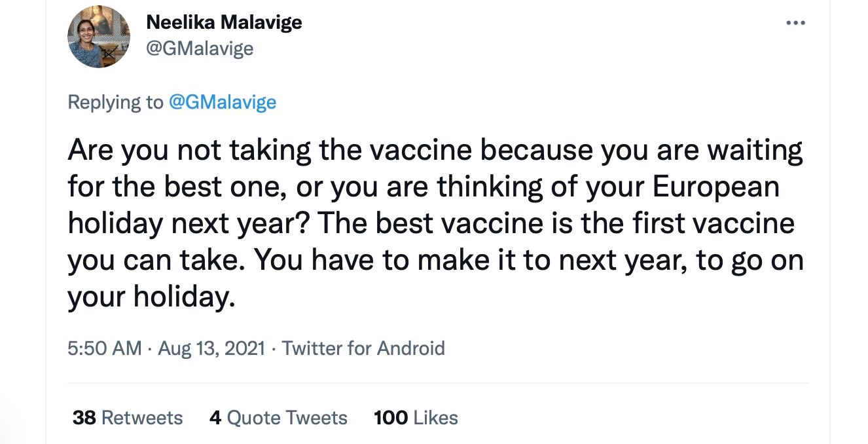The width and height of the screenshot is (868, 444).
Task: Click the @GMalavige handle under the name
Action: [x=200, y=48]
